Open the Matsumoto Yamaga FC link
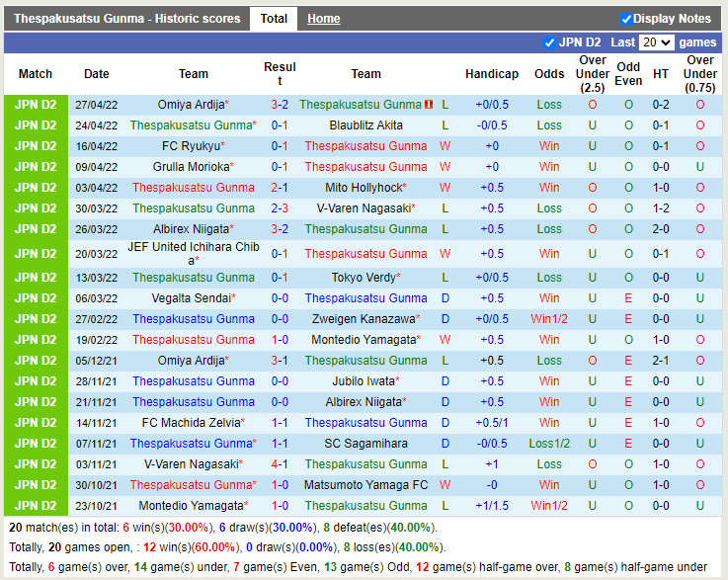This screenshot has width=728, height=580. [x=365, y=485]
